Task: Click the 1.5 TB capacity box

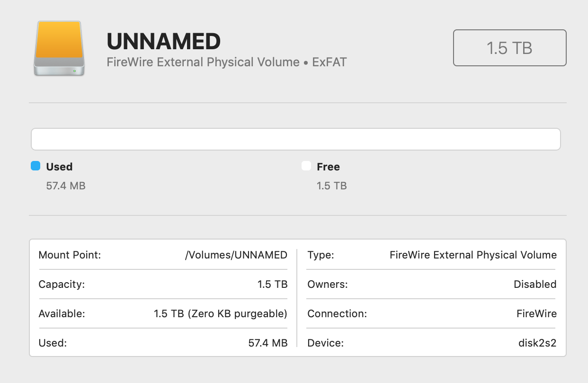Action: click(x=509, y=48)
